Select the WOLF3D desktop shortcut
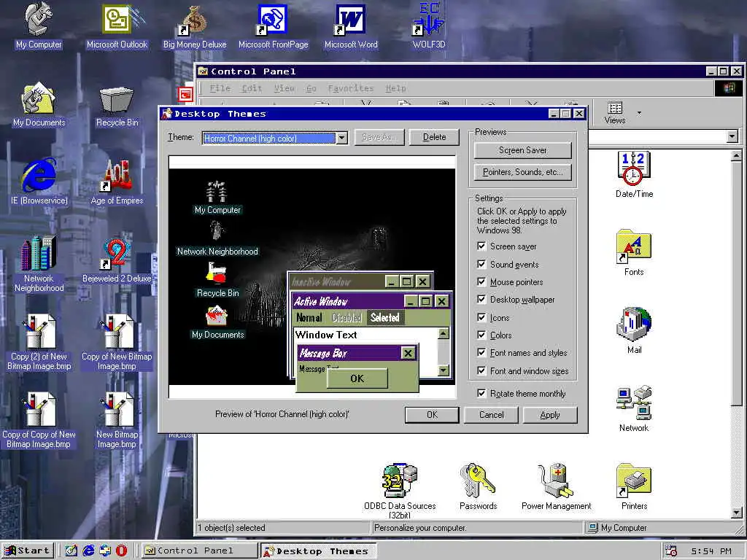Viewport: 747px width, 560px height. [x=429, y=26]
